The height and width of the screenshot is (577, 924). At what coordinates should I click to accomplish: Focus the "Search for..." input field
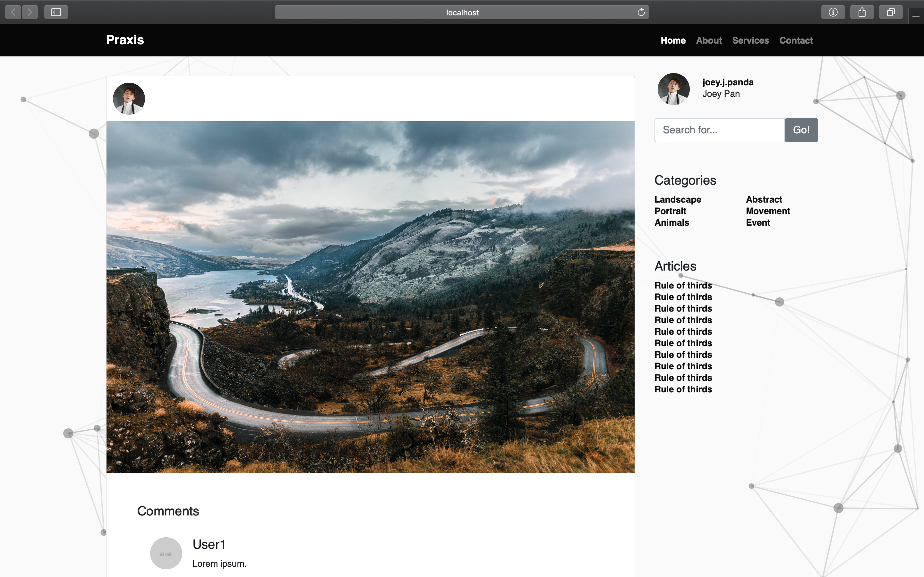tap(719, 130)
